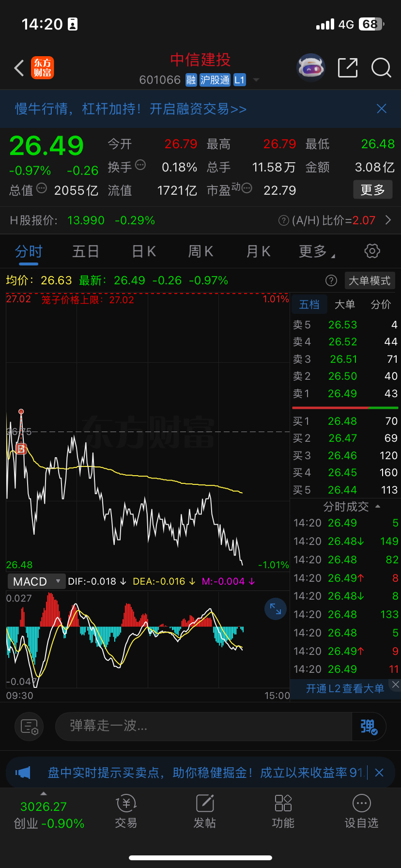Image resolution: width=401 pixels, height=868 pixels.
Task: Close the 开通L2 promotion bar
Action: pos(395,684)
